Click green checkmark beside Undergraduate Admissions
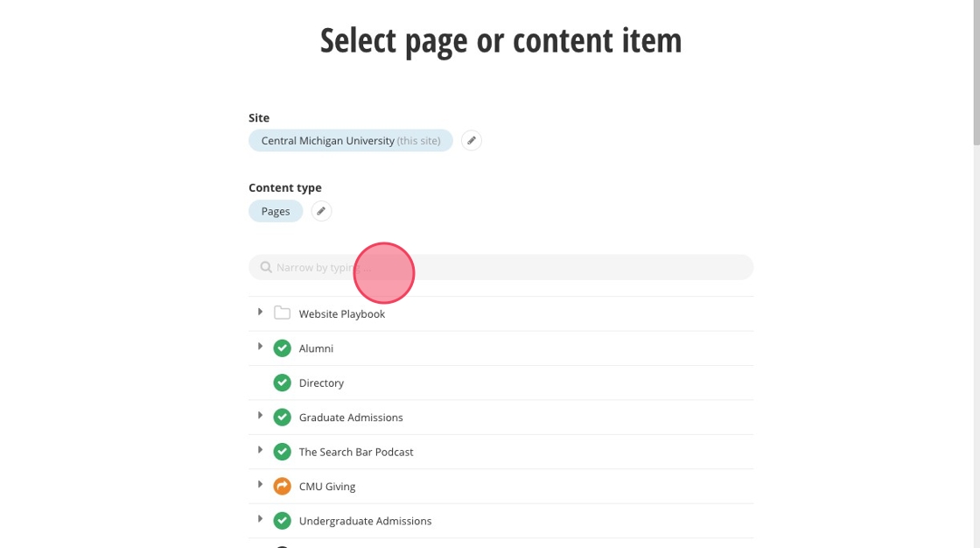980x548 pixels. pos(282,521)
